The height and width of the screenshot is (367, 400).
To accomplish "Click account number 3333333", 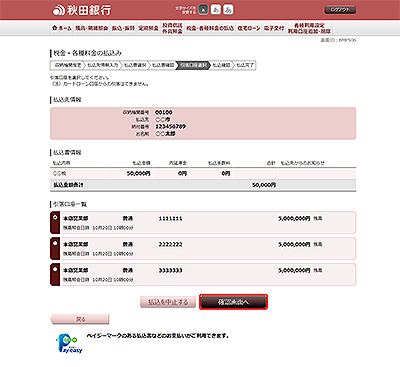I will click(x=170, y=270).
